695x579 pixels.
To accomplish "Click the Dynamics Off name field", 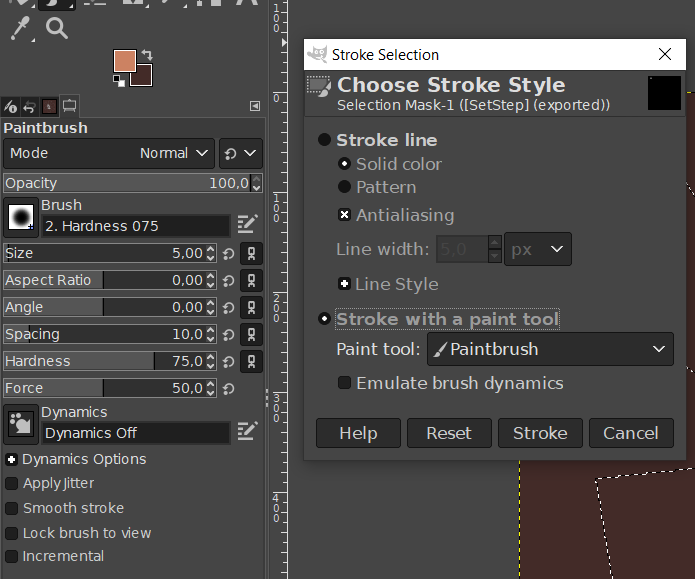I will coord(136,433).
